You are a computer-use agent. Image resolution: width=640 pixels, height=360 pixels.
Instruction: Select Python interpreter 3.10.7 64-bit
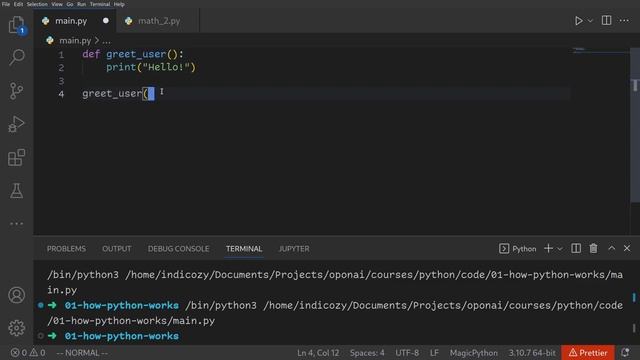click(532, 353)
